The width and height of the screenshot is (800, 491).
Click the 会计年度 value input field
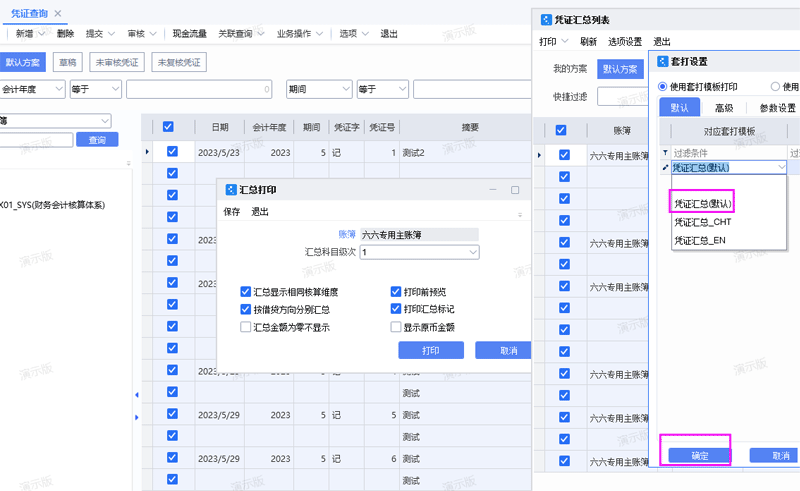click(x=199, y=89)
